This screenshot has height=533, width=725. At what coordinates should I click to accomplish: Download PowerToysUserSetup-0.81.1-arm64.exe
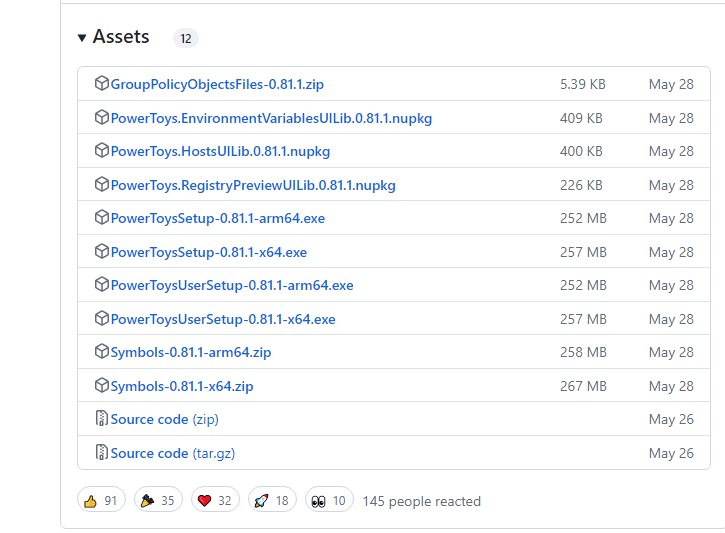(232, 285)
